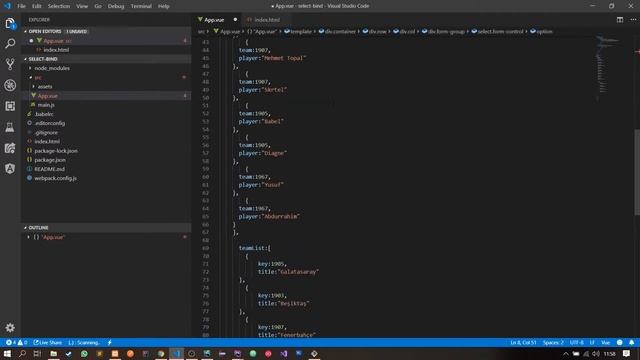Change language mode via Vue indicator
640x360 pixels.
606,342
